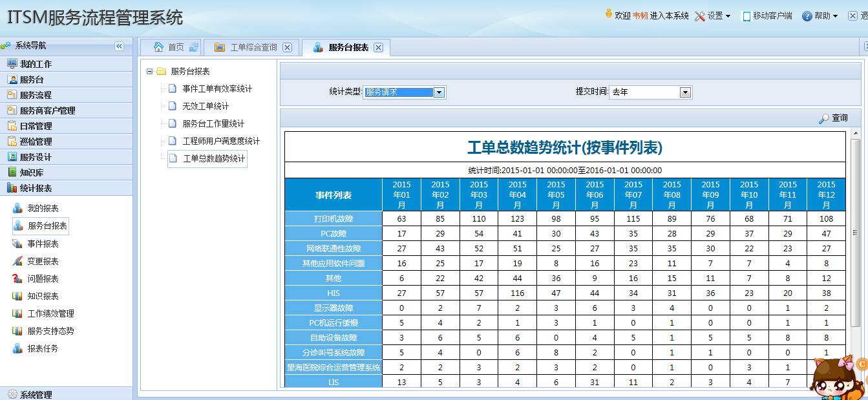868x400 pixels.
Task: Open 帮助 using the question mark icon
Action: [806, 16]
